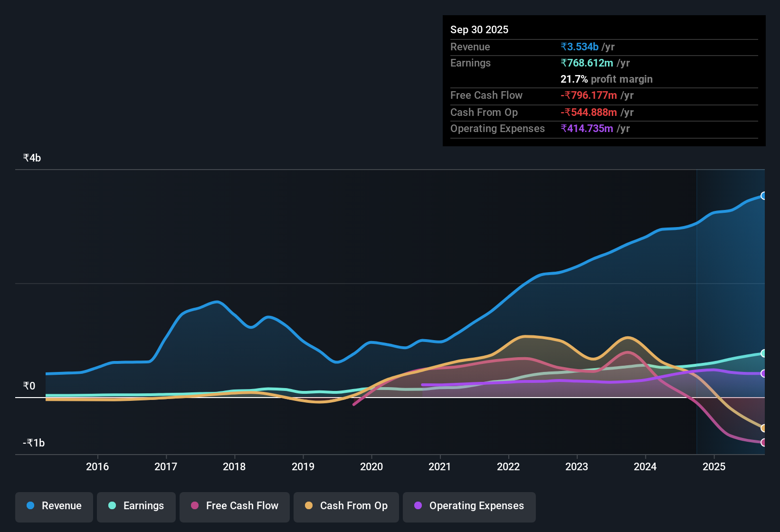The width and height of the screenshot is (780, 532).
Task: Toggle the Revenue series visibility
Action: tap(54, 506)
